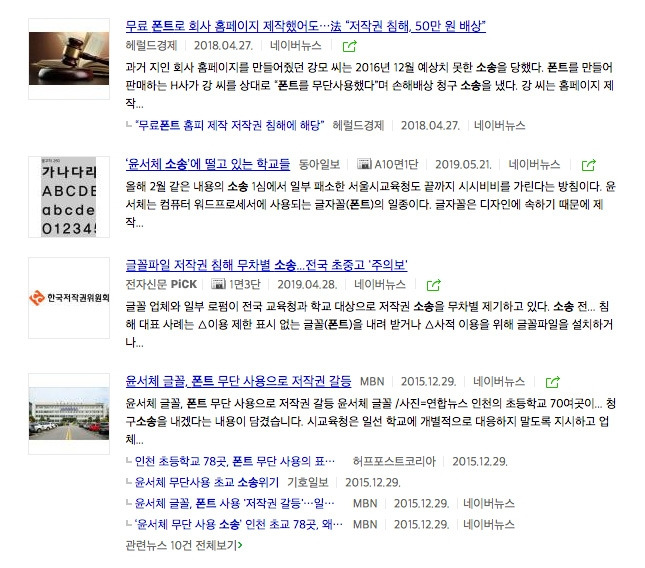Viewport: 645px width, 568px height.
Task: Click A10면1단 page label
Action: (396, 165)
